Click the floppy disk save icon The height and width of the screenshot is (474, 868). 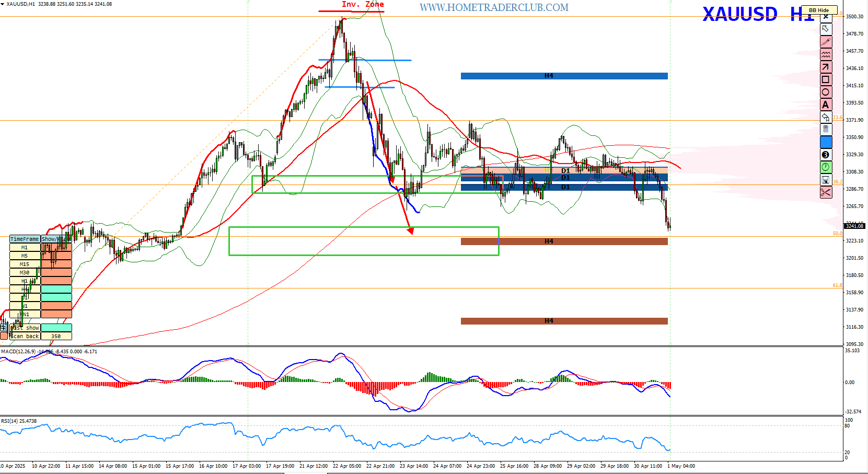(x=826, y=180)
